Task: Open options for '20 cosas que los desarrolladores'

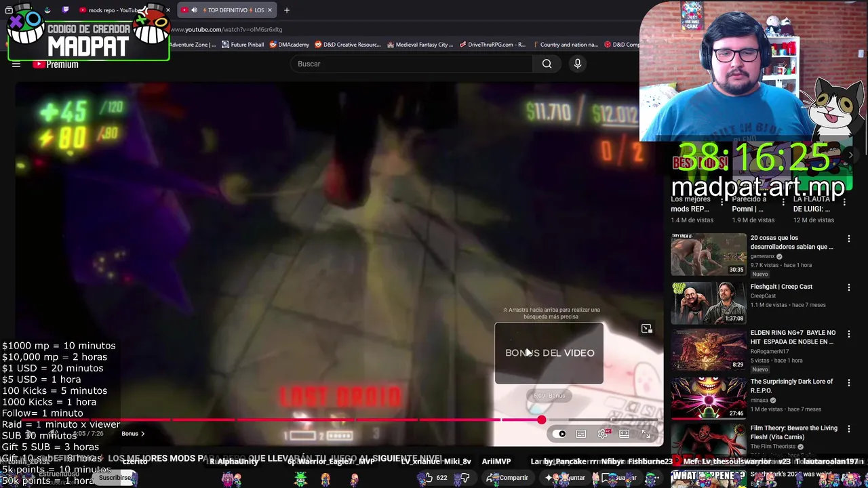Action: click(x=848, y=239)
